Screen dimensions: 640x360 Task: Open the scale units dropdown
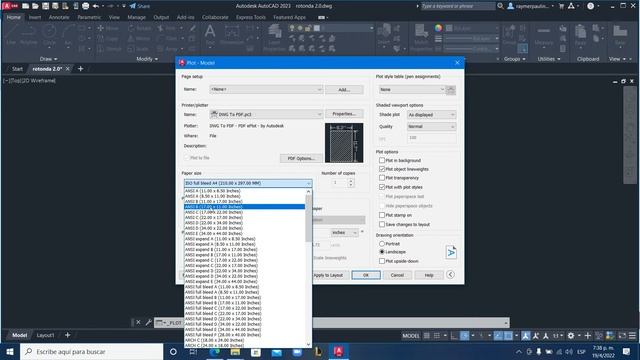[x=344, y=233]
